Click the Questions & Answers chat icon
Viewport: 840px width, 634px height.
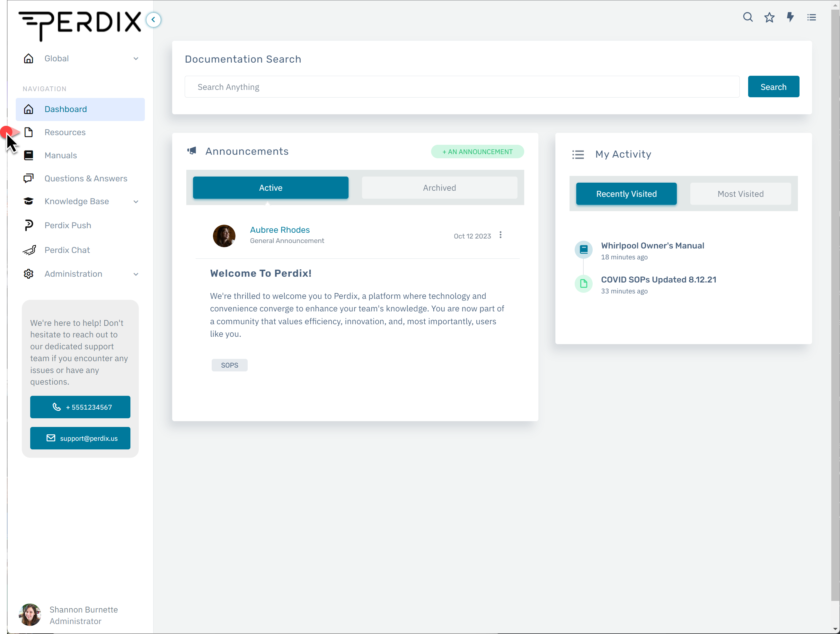point(29,178)
